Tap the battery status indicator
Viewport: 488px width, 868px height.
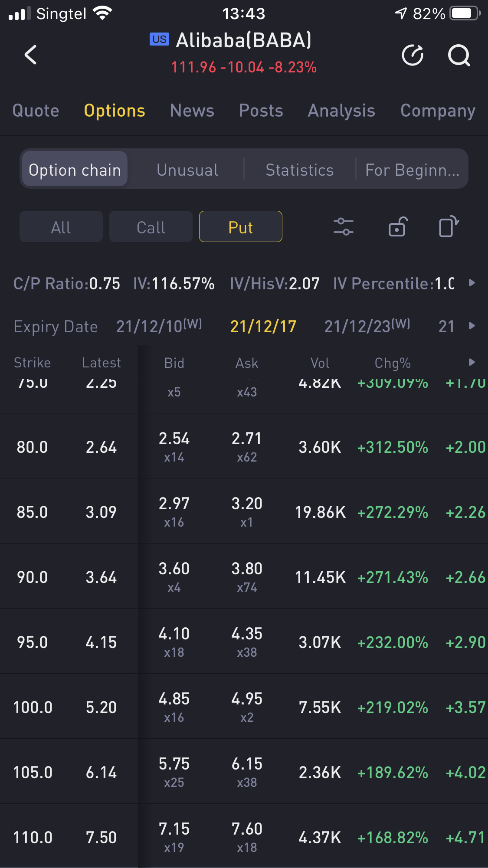click(x=465, y=13)
